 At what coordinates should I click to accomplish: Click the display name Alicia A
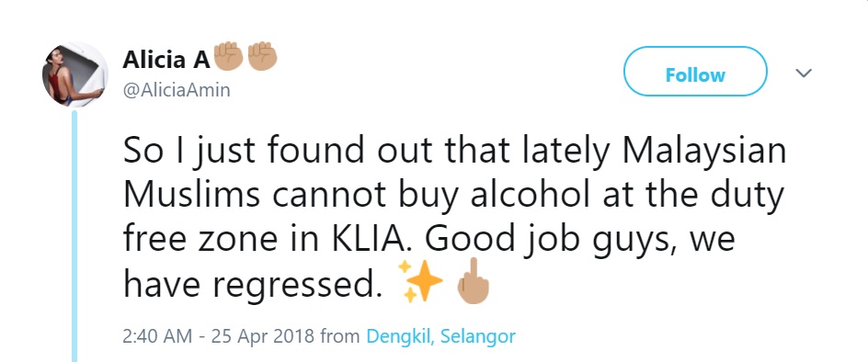166,59
